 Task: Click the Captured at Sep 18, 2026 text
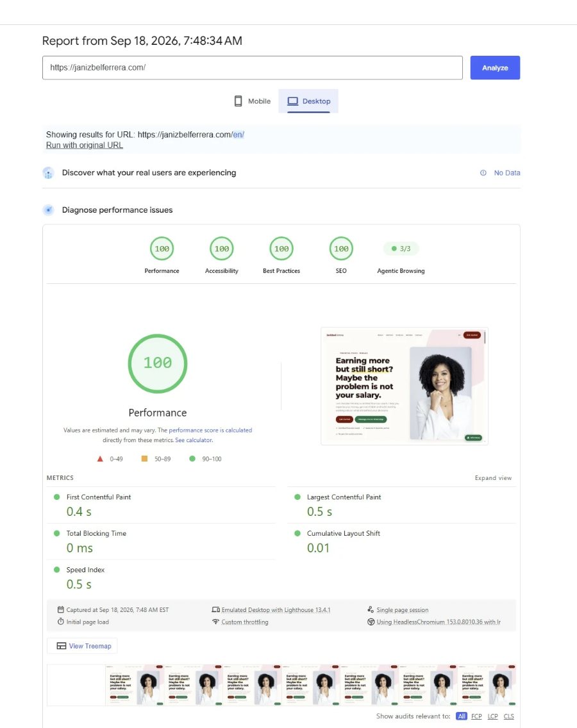(117, 610)
